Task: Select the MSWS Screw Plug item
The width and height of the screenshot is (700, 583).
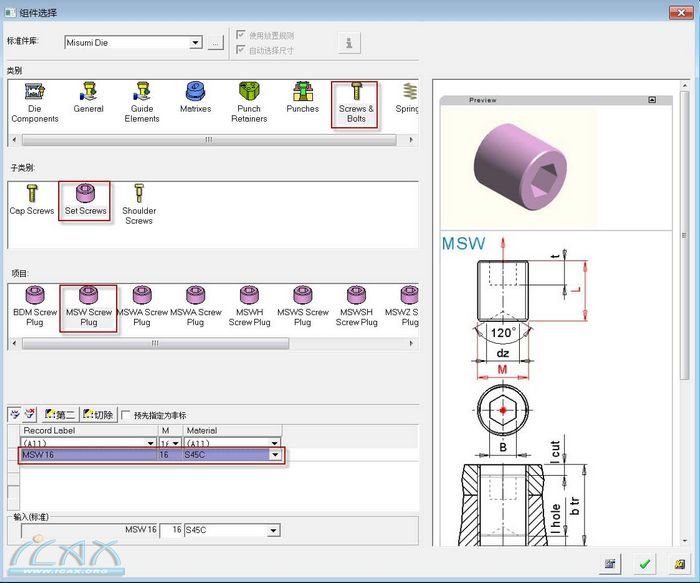Action: 303,307
